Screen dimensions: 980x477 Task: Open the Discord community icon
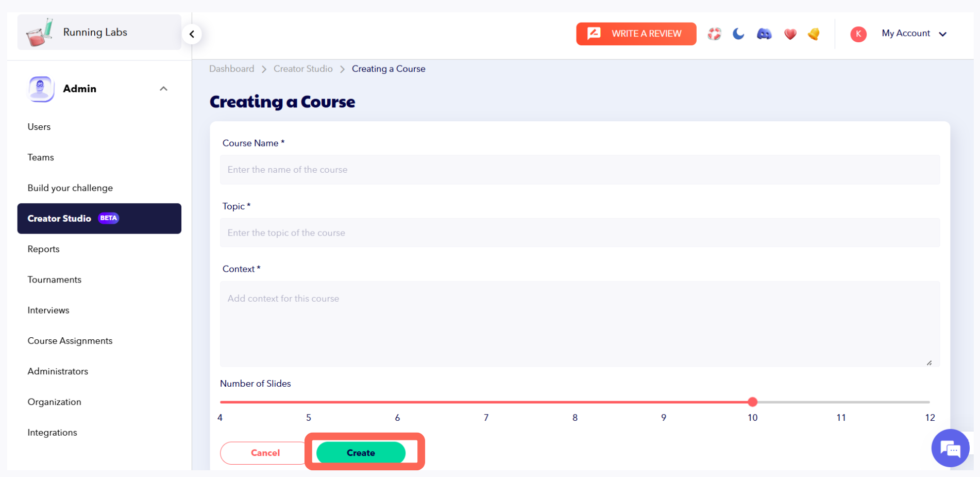pyautogui.click(x=764, y=34)
